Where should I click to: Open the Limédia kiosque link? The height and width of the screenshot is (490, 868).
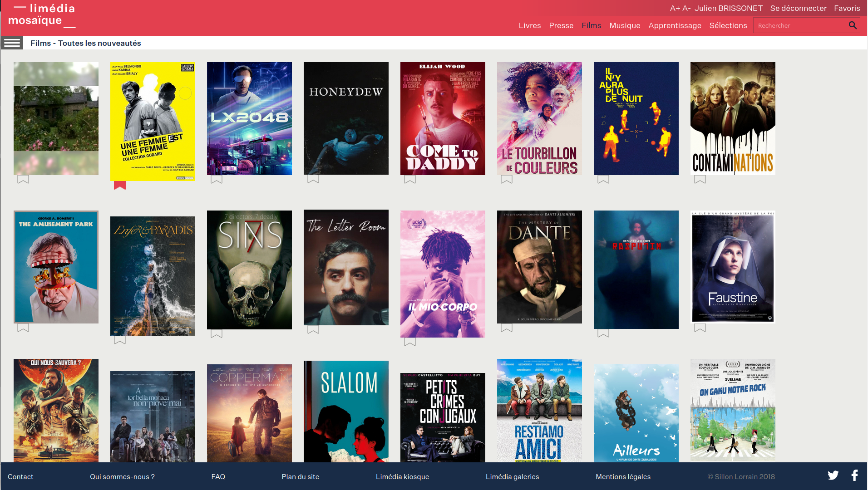(402, 476)
